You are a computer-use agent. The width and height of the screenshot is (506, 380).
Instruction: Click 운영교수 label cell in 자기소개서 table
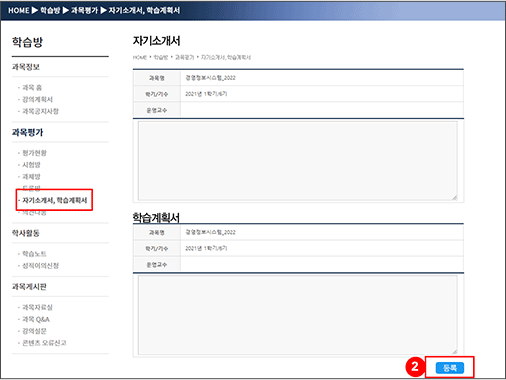pyautogui.click(x=157, y=110)
